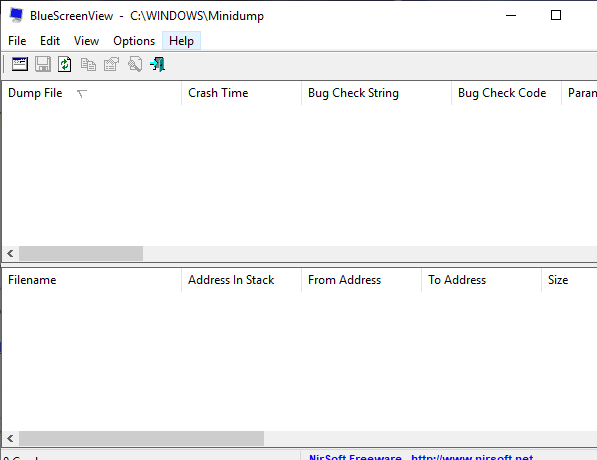Click the Find toolbar icon
The image size is (597, 460).
135,64
